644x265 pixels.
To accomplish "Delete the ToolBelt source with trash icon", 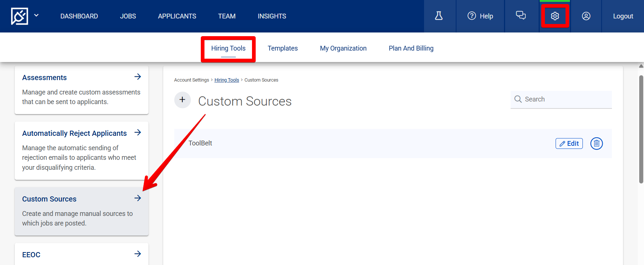I will (596, 144).
